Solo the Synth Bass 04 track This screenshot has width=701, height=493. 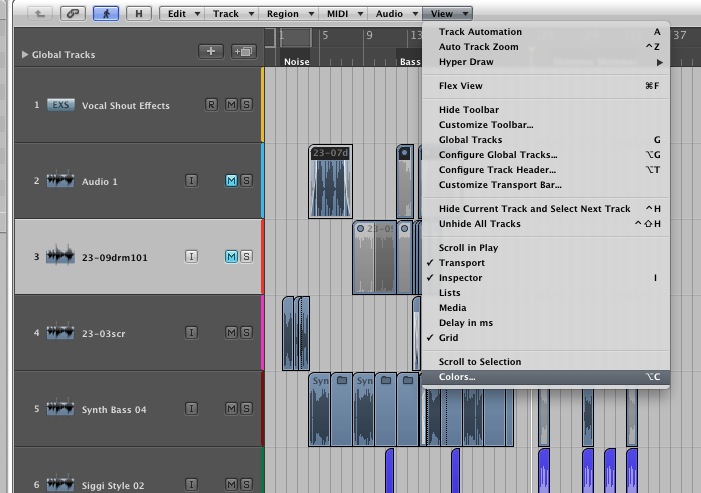pos(246,409)
